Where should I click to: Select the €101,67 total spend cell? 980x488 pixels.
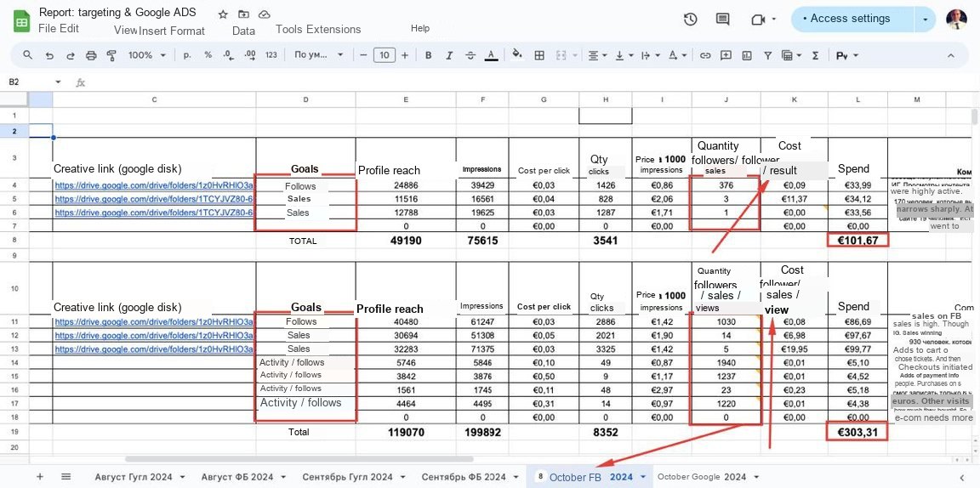[857, 240]
